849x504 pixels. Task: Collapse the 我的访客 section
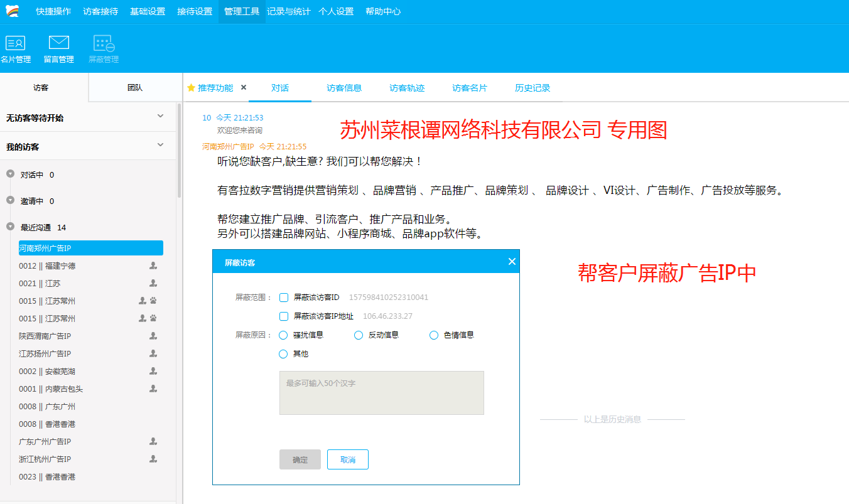160,145
